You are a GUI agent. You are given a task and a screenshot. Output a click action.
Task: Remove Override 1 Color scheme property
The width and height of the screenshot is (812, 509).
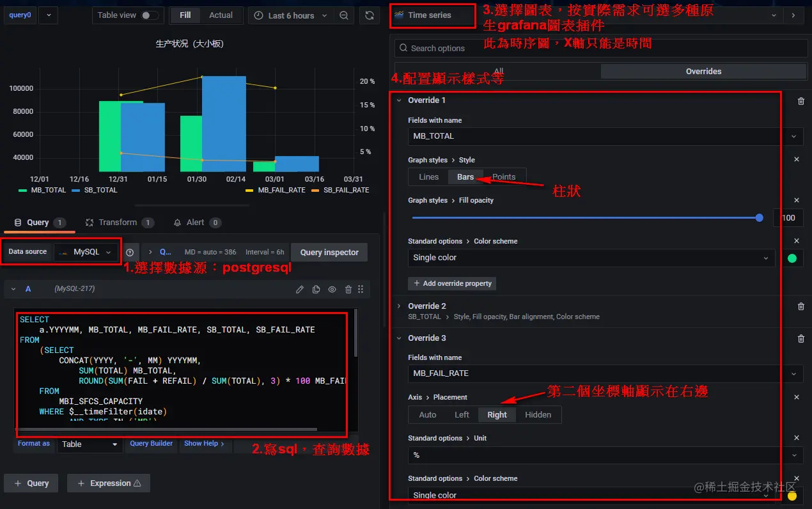click(797, 241)
